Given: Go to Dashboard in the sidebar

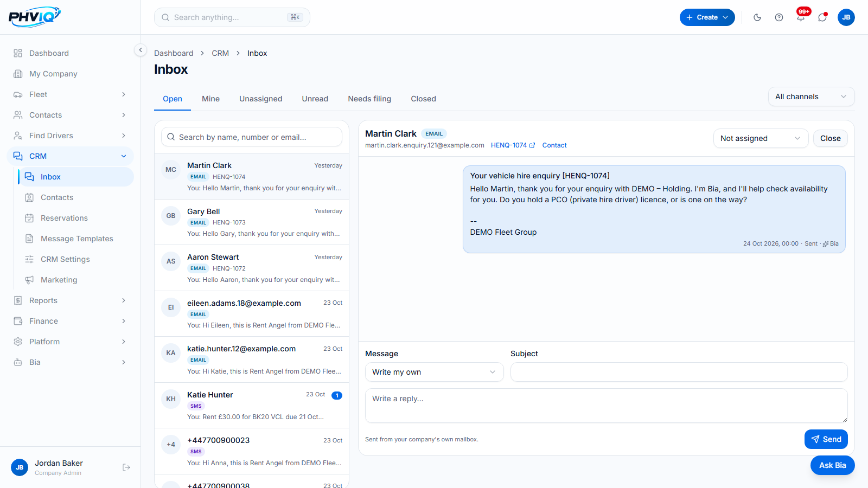Looking at the screenshot, I should (71, 53).
